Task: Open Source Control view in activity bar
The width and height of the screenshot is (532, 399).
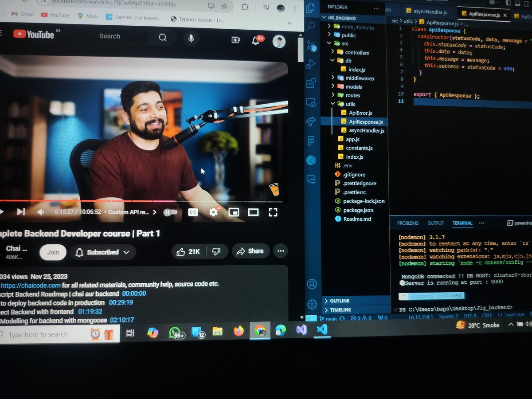Action: click(x=312, y=45)
